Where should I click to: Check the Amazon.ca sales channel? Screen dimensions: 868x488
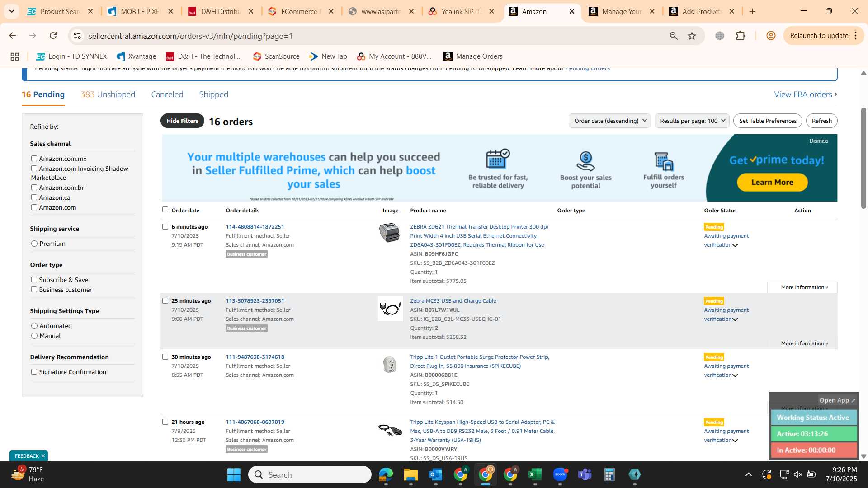tap(34, 197)
